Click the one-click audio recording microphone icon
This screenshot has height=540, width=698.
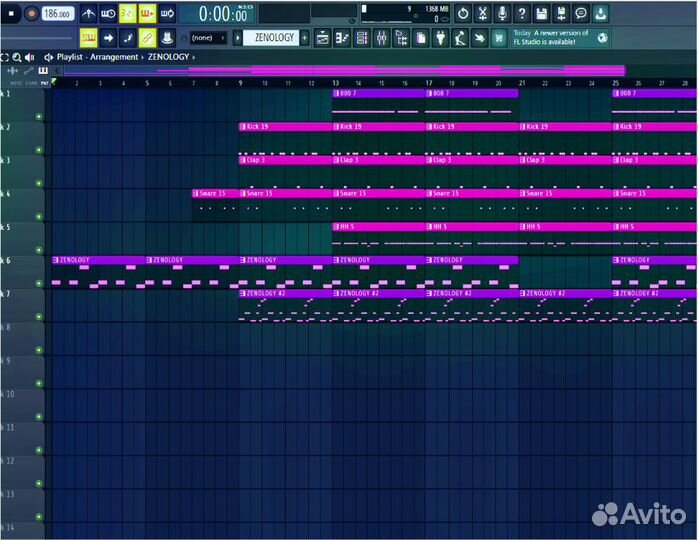(x=502, y=14)
